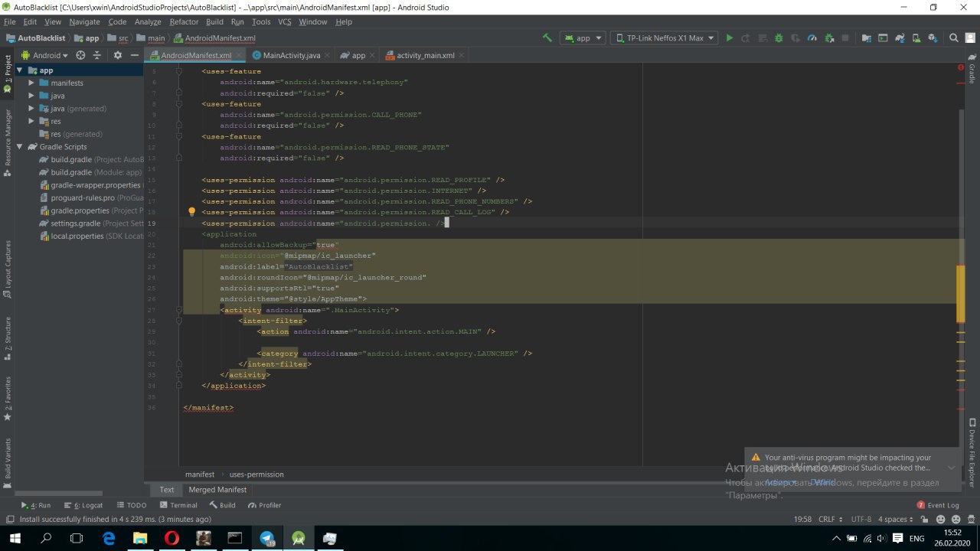Open the Event Log button
The height and width of the screenshot is (551, 980).
click(938, 505)
